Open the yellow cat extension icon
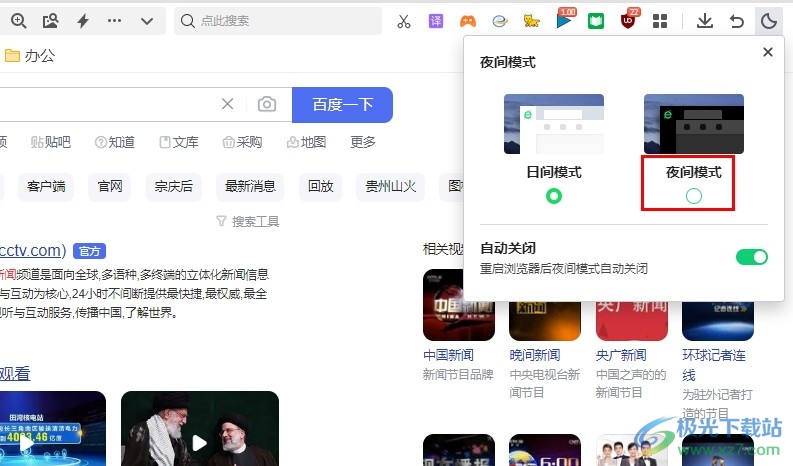 (x=532, y=21)
